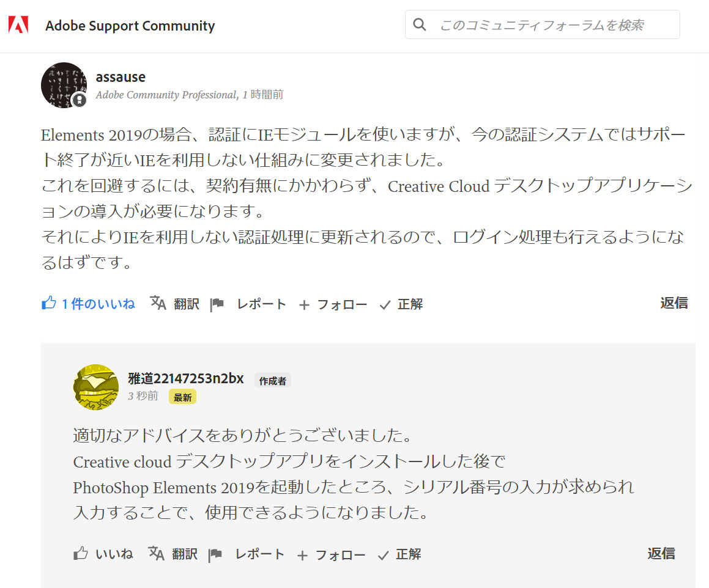Like the reply by 雅道22147253n2bx
The height and width of the screenshot is (588, 709).
click(x=103, y=554)
